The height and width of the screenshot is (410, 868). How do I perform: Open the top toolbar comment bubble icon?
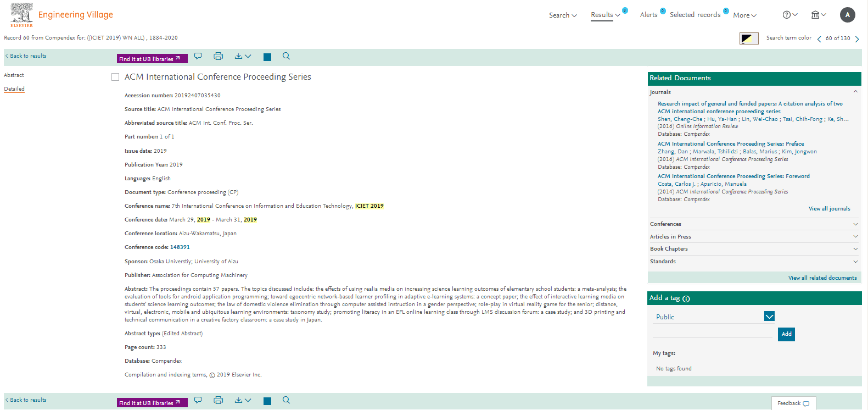[x=198, y=56]
